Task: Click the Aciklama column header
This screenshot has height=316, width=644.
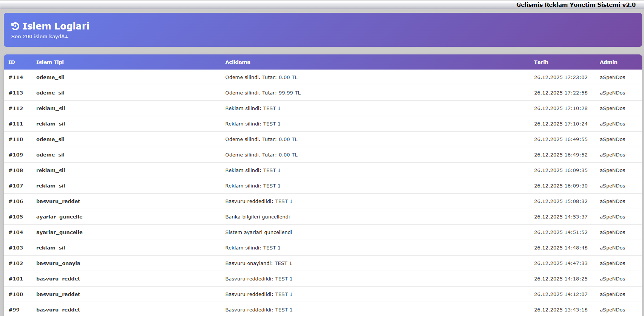Action: pyautogui.click(x=238, y=62)
